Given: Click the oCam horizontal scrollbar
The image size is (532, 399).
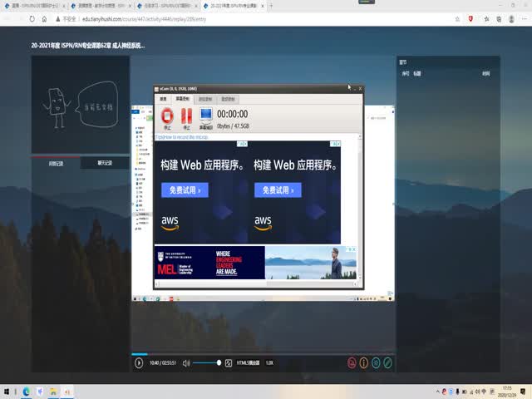Looking at the screenshot, I should [x=256, y=283].
